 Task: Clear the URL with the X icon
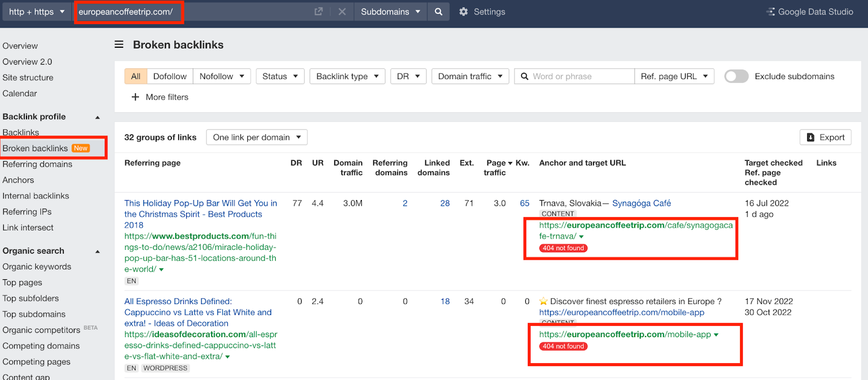(x=342, y=11)
